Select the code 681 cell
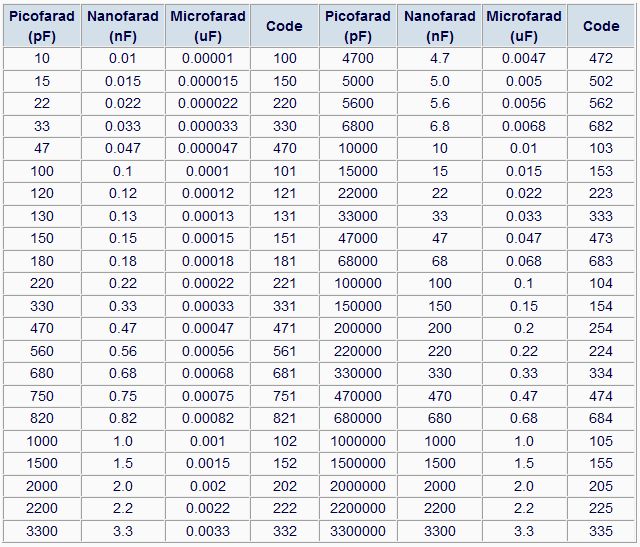Screen dimensions: 640x547 [x=284, y=373]
